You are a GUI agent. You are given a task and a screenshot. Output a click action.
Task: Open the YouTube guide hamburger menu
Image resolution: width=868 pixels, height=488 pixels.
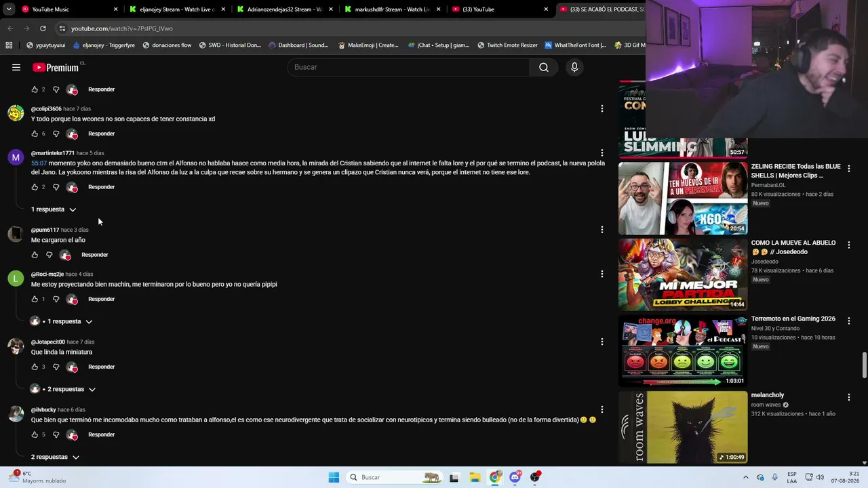(16, 67)
